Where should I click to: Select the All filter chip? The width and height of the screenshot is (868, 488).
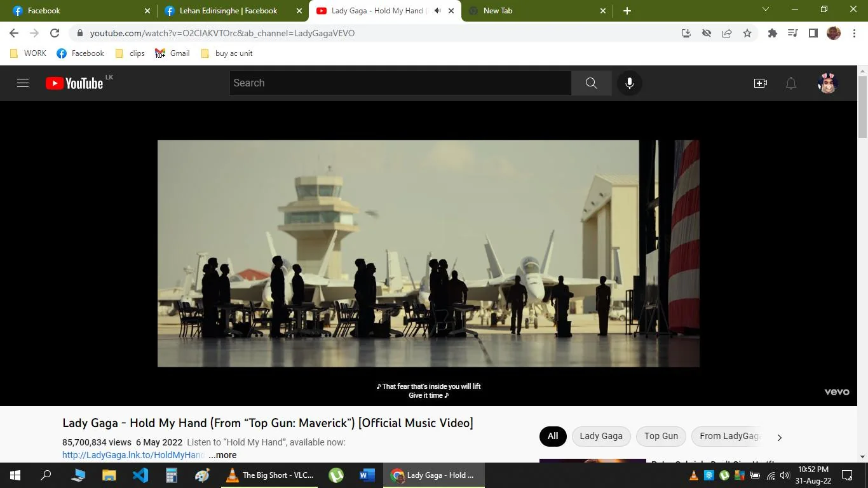point(553,436)
